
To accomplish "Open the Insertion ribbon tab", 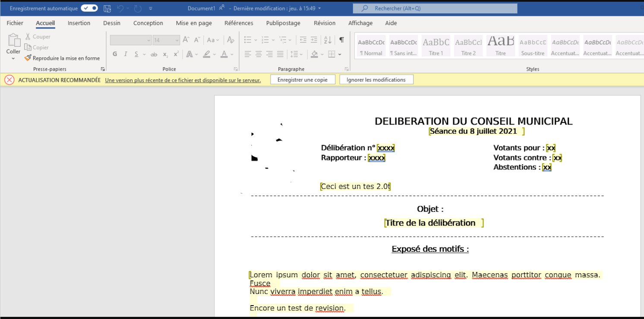I will (x=79, y=23).
